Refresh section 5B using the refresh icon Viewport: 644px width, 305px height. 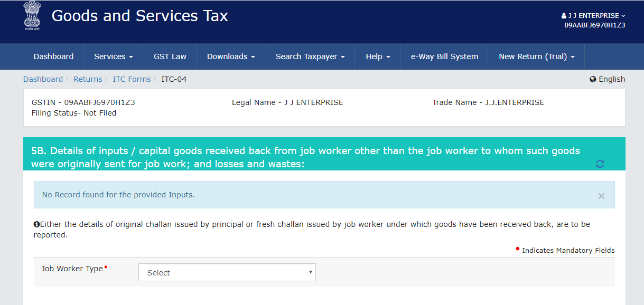coord(600,164)
